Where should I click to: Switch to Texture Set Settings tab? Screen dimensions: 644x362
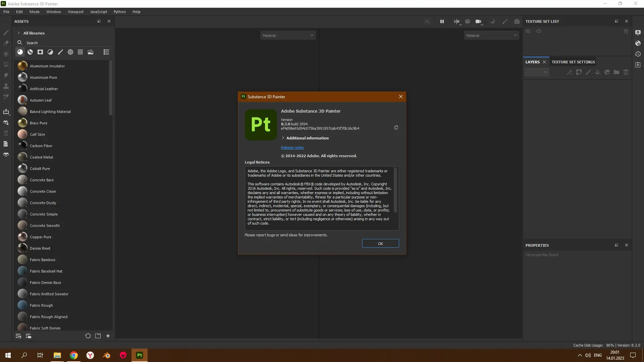pos(573,62)
